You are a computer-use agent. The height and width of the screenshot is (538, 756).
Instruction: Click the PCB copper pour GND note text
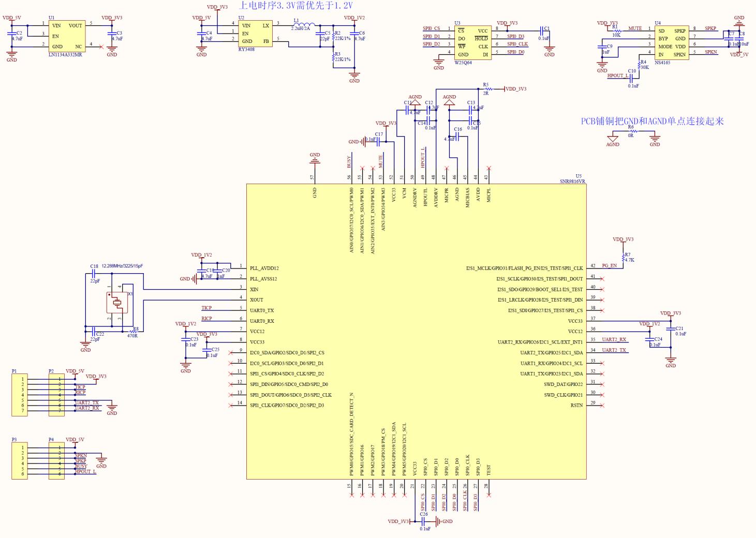pyautogui.click(x=653, y=121)
